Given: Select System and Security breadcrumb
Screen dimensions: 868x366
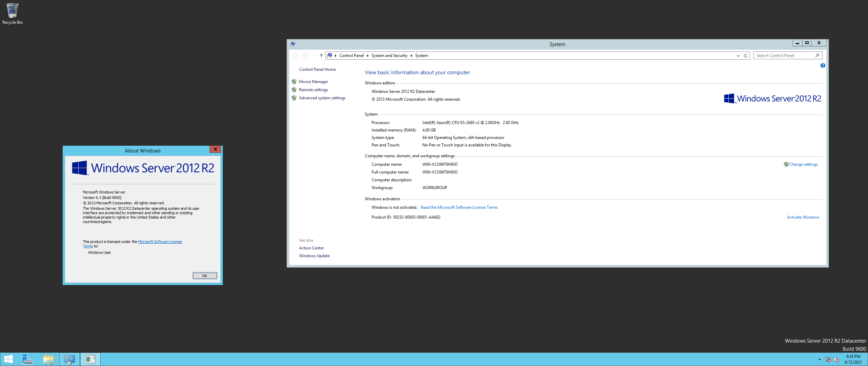Looking at the screenshot, I should coord(389,56).
